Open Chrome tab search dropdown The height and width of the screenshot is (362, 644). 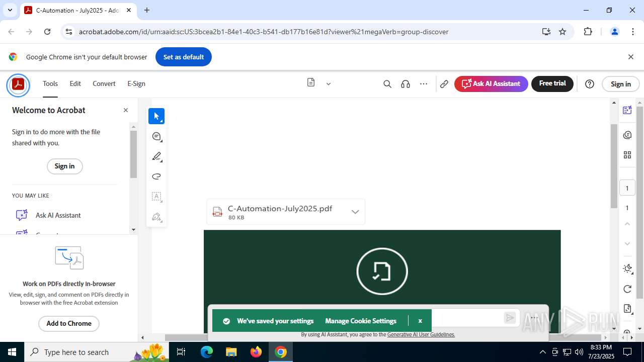[10, 10]
